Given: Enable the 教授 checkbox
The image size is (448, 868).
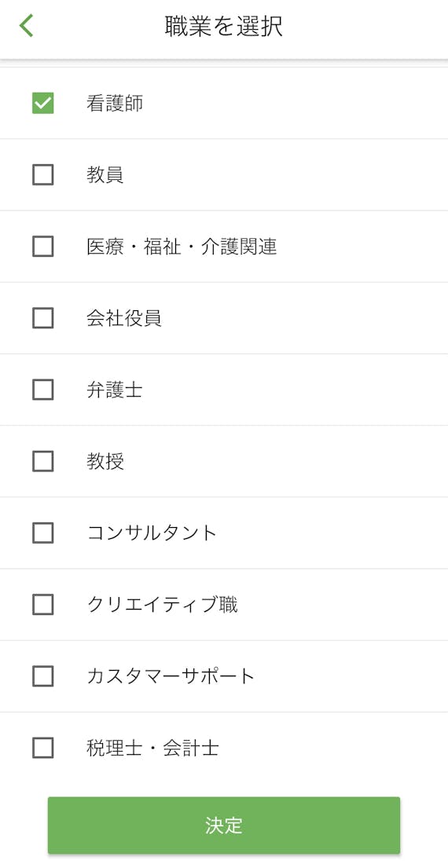Looking at the screenshot, I should point(42,461).
